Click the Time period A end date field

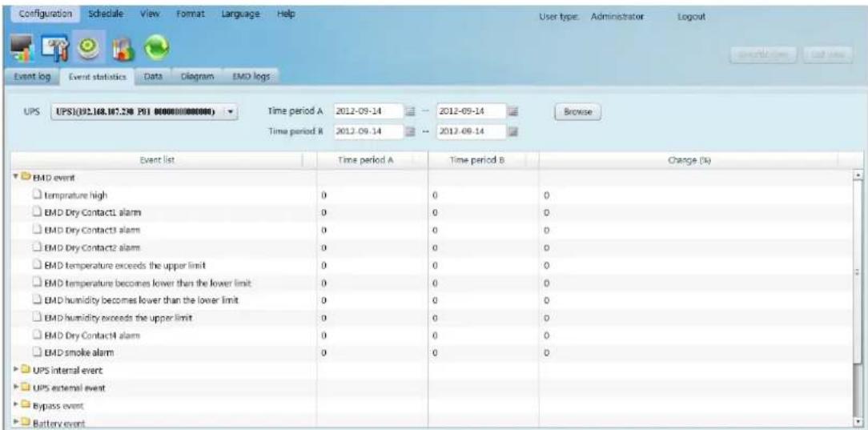coord(471,111)
